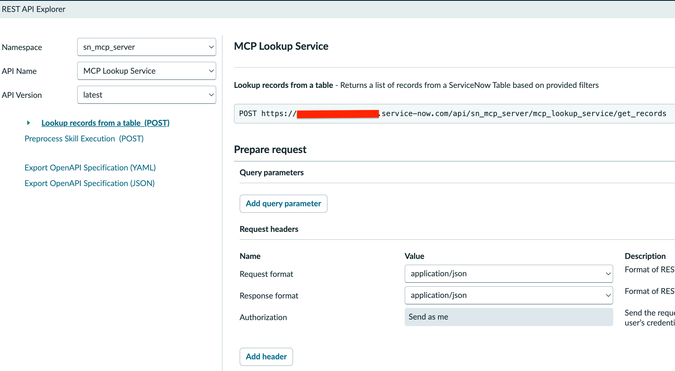The height and width of the screenshot is (371, 675).
Task: Click the Request format row label
Action: point(266,274)
